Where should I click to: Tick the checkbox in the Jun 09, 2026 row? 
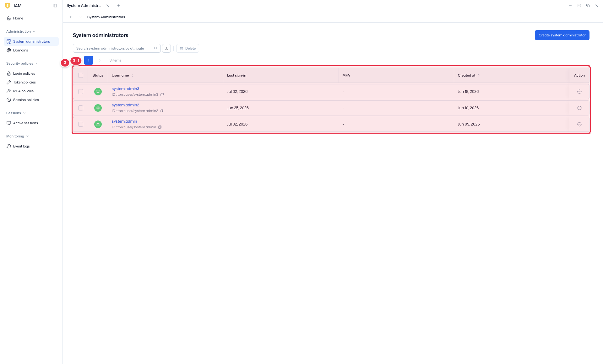[x=81, y=124]
